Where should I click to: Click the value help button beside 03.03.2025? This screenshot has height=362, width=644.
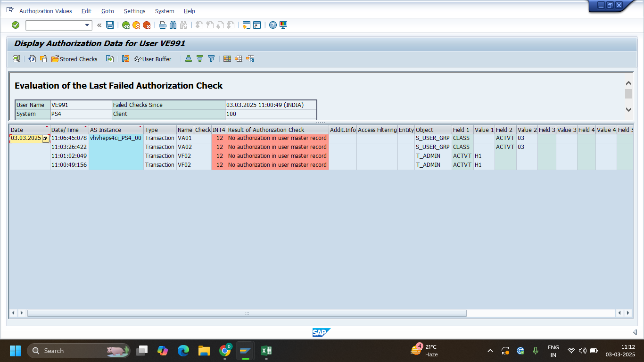click(x=45, y=139)
